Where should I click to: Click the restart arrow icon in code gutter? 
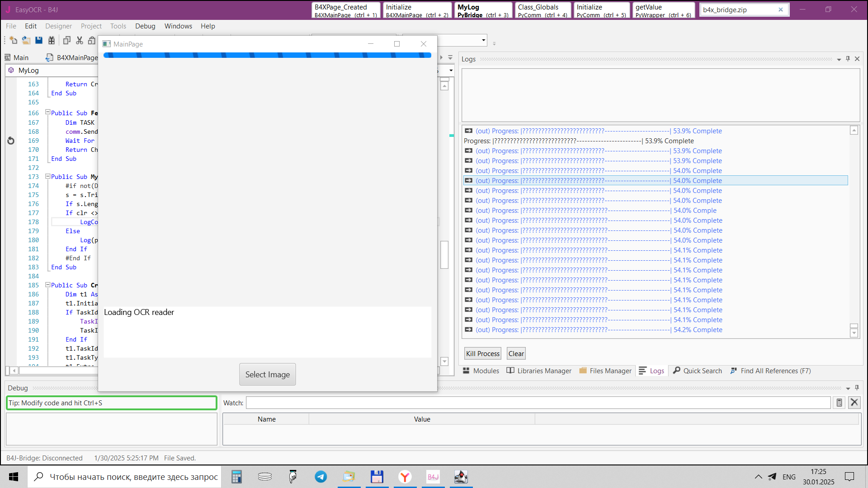(x=11, y=141)
